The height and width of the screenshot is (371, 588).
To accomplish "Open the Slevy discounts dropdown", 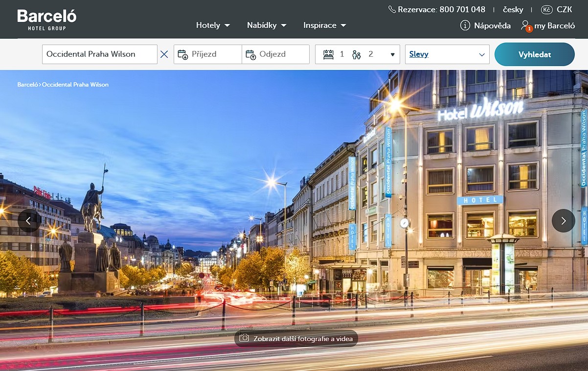I will 447,54.
